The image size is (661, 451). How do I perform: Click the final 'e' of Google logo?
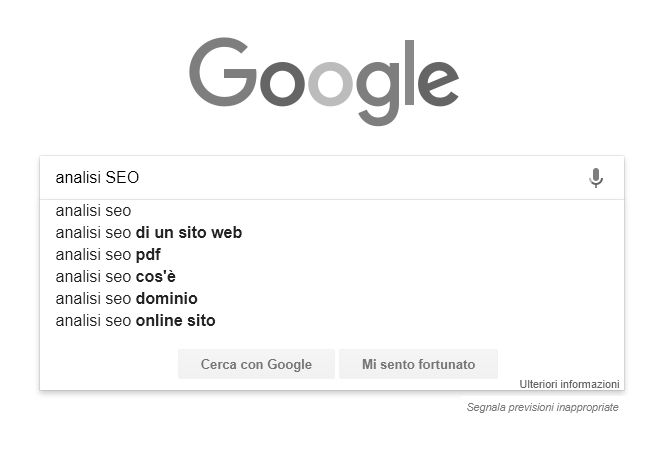438,83
